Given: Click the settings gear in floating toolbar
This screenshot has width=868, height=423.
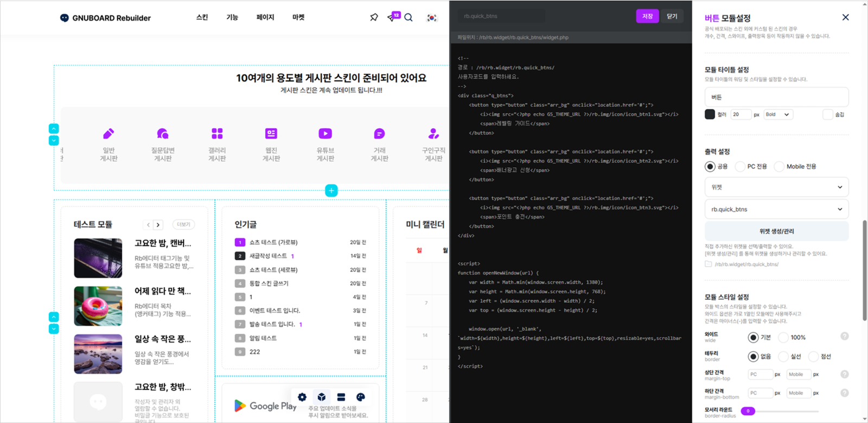Looking at the screenshot, I should 302,397.
